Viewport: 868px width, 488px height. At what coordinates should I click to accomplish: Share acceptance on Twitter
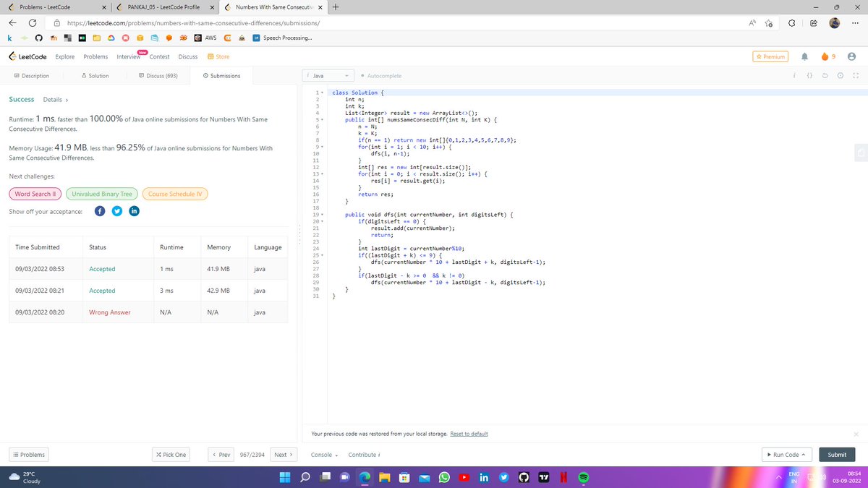point(117,211)
